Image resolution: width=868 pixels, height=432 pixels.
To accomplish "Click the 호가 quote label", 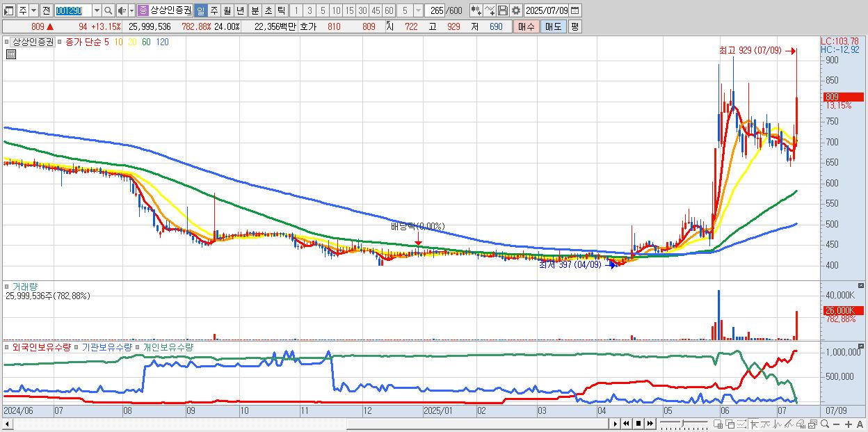I will click(307, 26).
